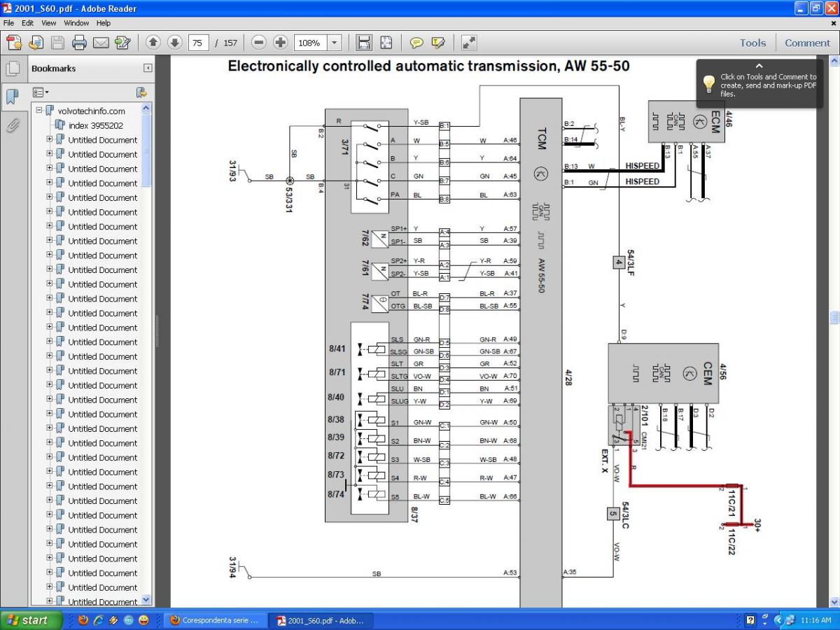
Task: Zoom in with the plus button
Action: [x=281, y=43]
